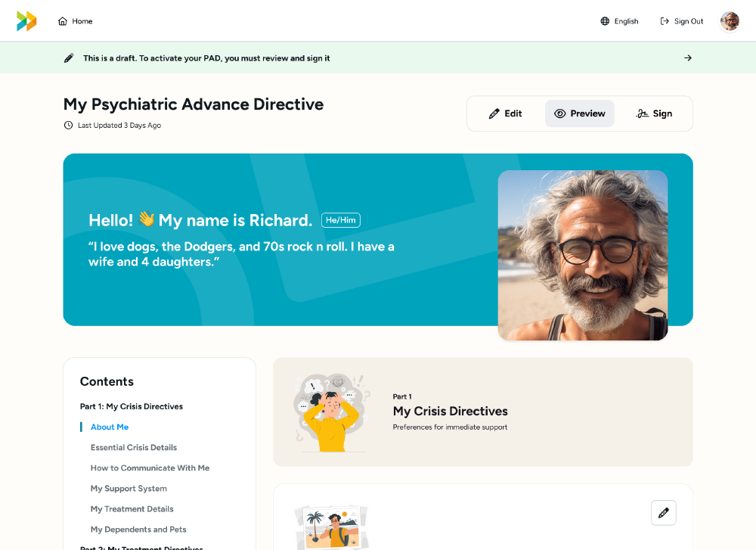Image resolution: width=756 pixels, height=550 pixels.
Task: Open How to Communicate With Me section
Action: (x=150, y=468)
